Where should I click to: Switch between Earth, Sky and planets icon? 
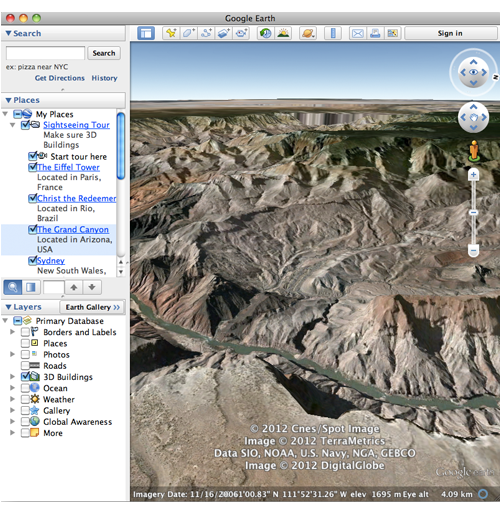click(x=308, y=33)
